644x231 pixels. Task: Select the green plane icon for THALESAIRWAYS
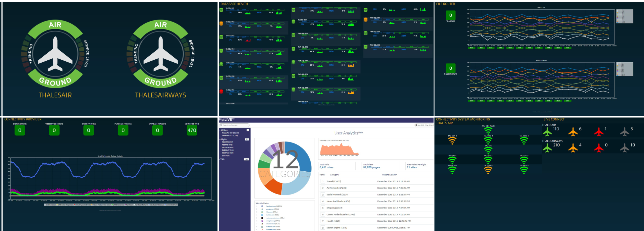pyautogui.click(x=547, y=148)
